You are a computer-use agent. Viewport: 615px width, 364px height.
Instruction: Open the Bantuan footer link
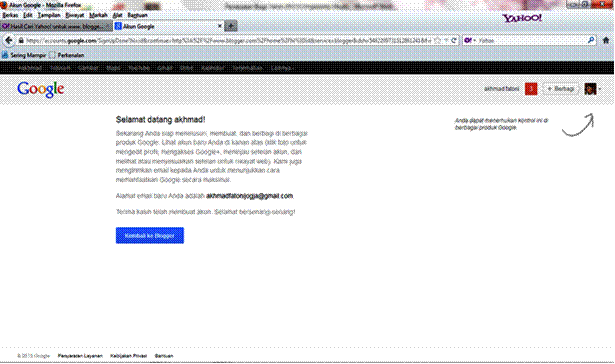click(164, 356)
